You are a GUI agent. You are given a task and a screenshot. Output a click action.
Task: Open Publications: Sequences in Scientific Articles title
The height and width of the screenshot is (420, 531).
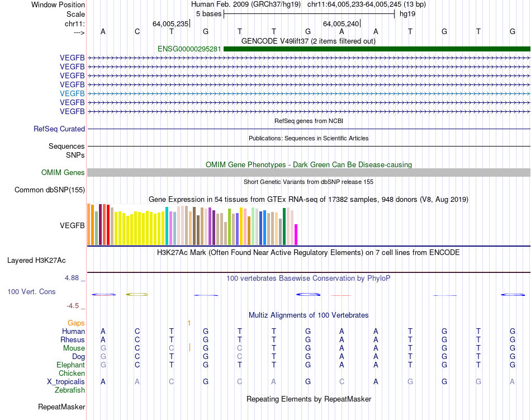click(x=309, y=138)
